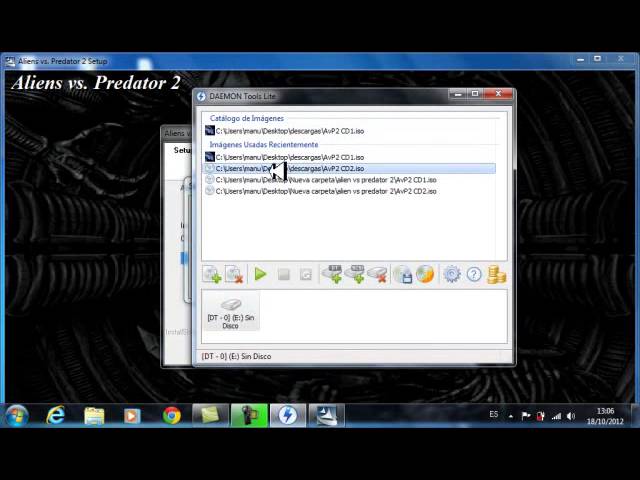Open Windows Media Player from taskbar
This screenshot has width=640, height=480.
132,416
